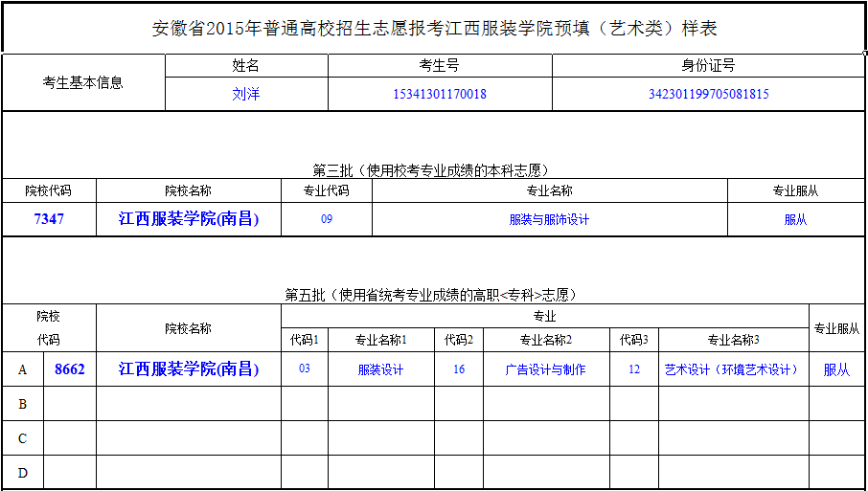Image resolution: width=868 pixels, height=491 pixels.
Task: Select row label B
Action: tap(23, 404)
